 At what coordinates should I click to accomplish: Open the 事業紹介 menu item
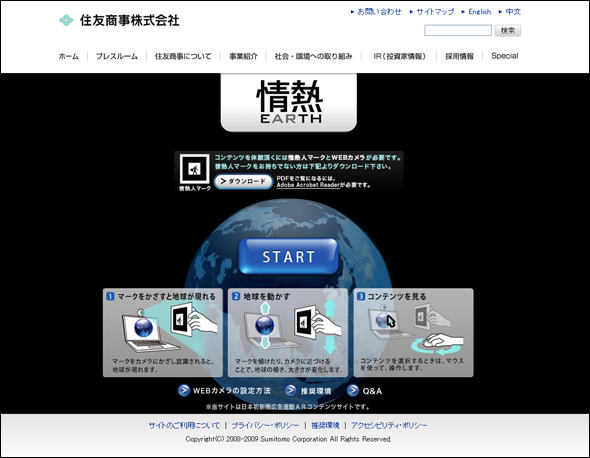click(243, 56)
